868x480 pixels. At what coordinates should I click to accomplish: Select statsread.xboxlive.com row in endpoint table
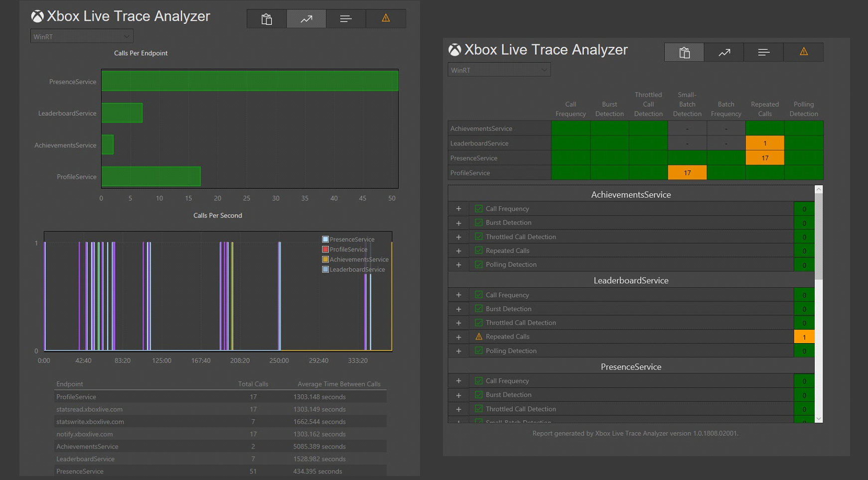(220, 409)
